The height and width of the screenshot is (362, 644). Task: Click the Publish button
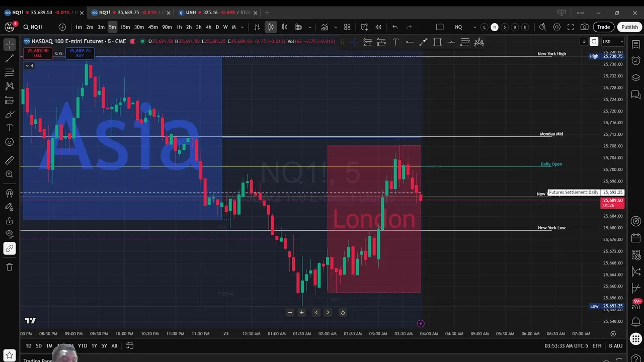tap(629, 27)
